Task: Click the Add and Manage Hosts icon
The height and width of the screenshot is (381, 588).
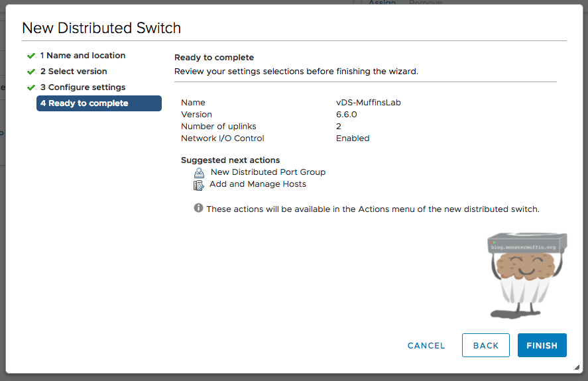Action: click(x=198, y=185)
